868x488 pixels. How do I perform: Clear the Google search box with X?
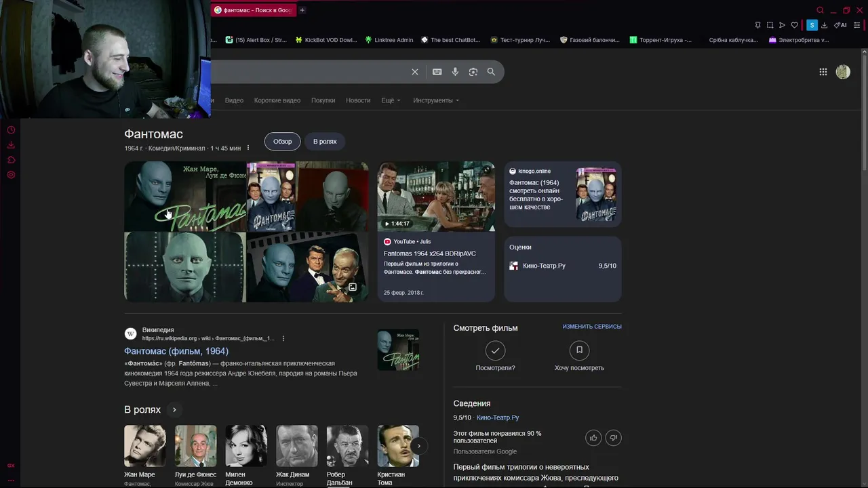tap(415, 72)
